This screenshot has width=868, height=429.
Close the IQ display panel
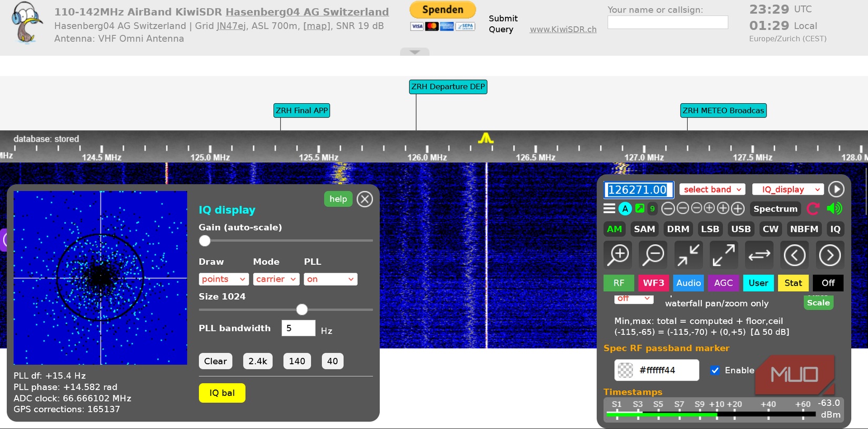tap(365, 199)
